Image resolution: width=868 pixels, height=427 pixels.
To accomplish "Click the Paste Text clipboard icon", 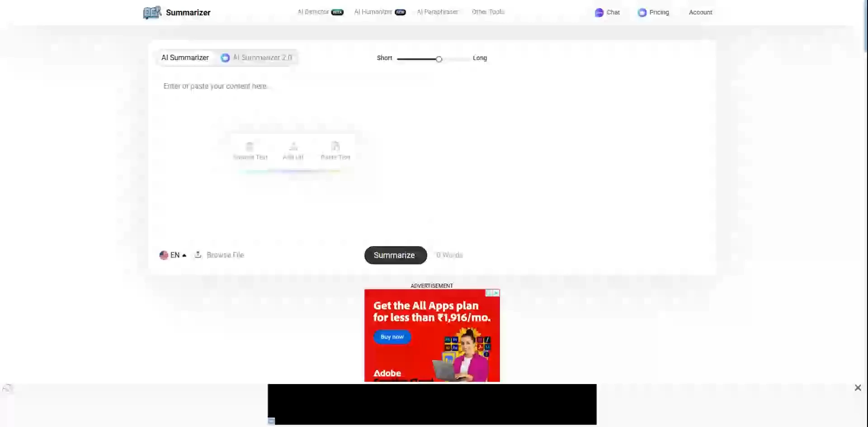I will click(335, 146).
